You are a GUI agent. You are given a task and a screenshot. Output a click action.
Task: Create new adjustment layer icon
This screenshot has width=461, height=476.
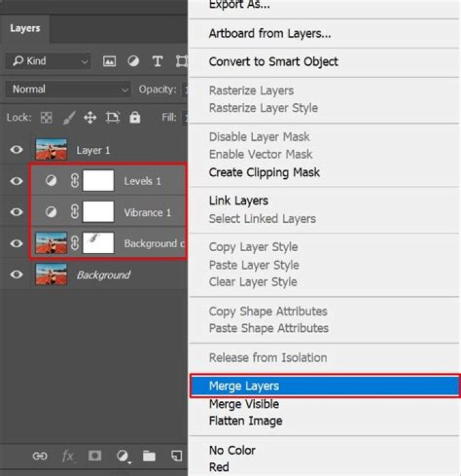click(x=122, y=456)
